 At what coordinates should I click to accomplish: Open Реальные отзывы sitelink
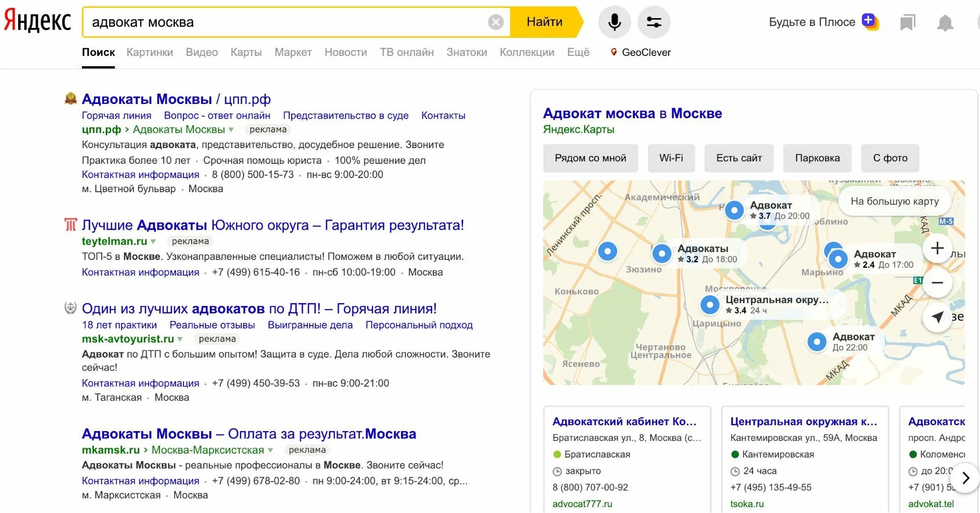click(212, 325)
